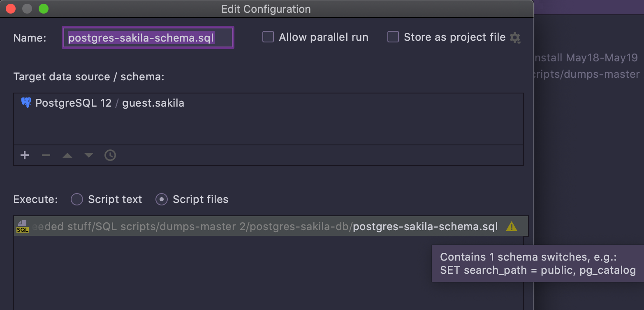Viewport: 644px width, 310px height.
Task: Add a new target data source
Action: click(24, 155)
